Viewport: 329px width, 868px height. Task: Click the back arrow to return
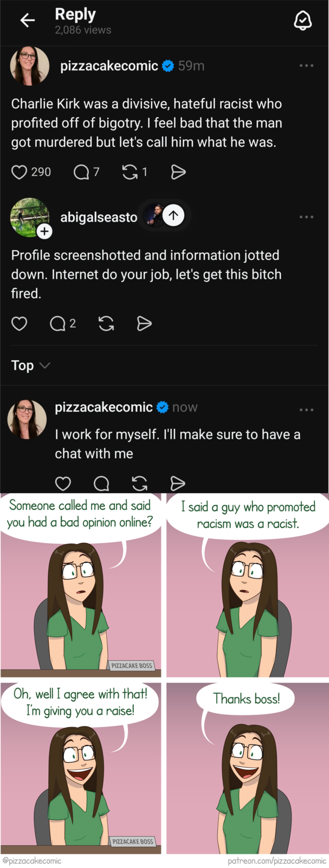(27, 20)
